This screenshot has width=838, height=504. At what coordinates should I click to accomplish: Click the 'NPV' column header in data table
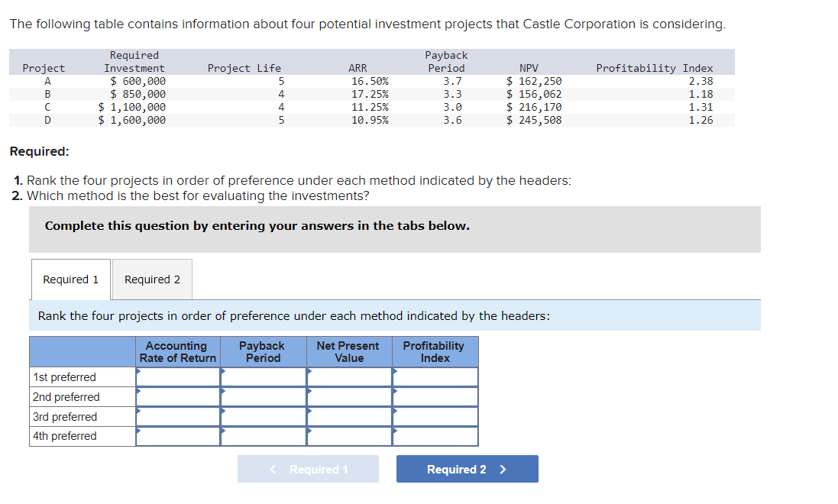coord(529,69)
